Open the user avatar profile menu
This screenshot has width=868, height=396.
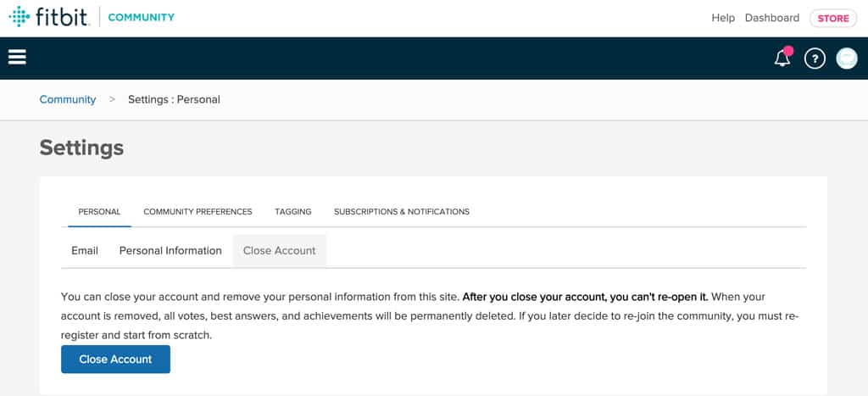point(847,59)
